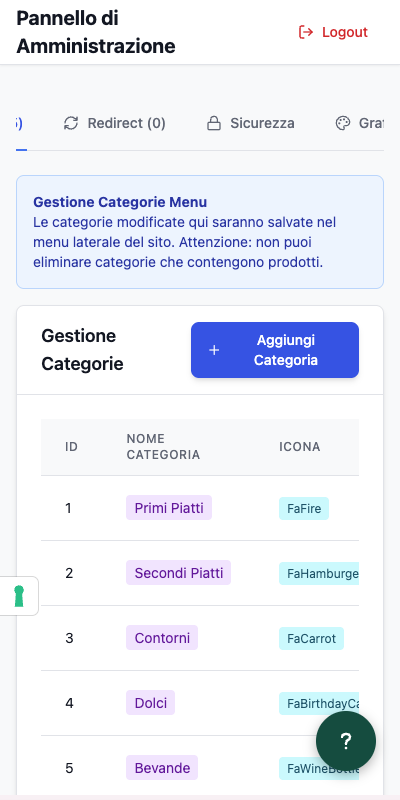Viewport: 400px width, 800px height.
Task: Click the Aggiungi Categoria button
Action: tap(275, 350)
